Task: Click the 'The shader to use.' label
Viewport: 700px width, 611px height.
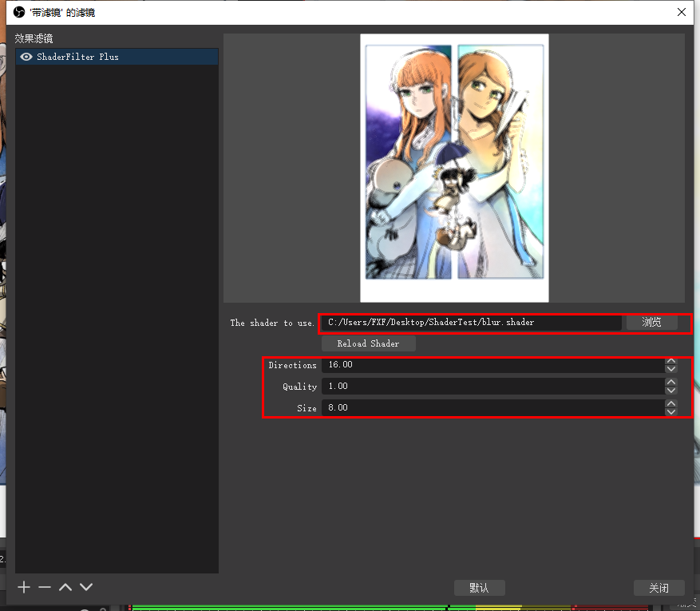Action: 272,323
